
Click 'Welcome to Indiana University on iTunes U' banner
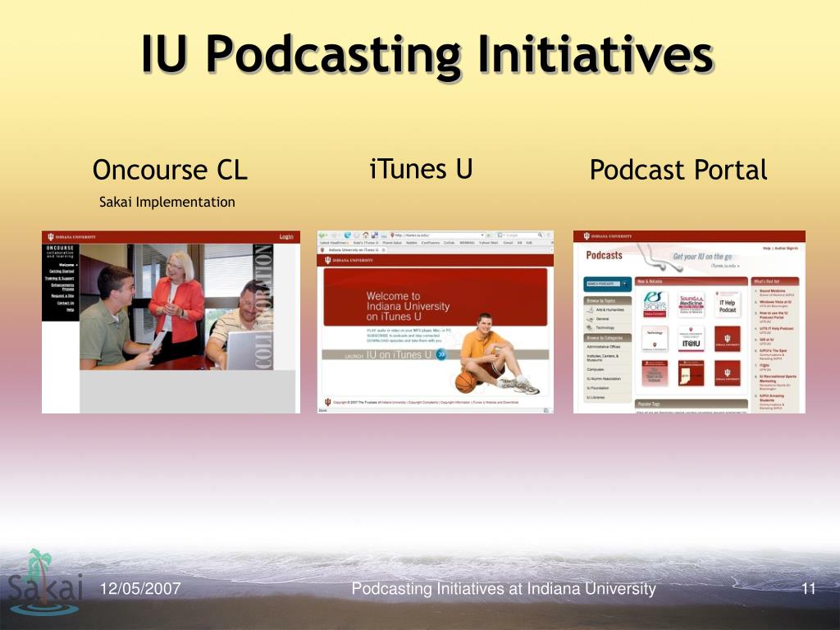(436, 297)
